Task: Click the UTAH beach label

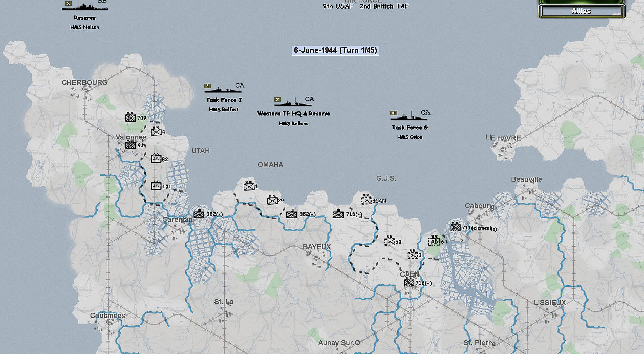Action: [200, 151]
